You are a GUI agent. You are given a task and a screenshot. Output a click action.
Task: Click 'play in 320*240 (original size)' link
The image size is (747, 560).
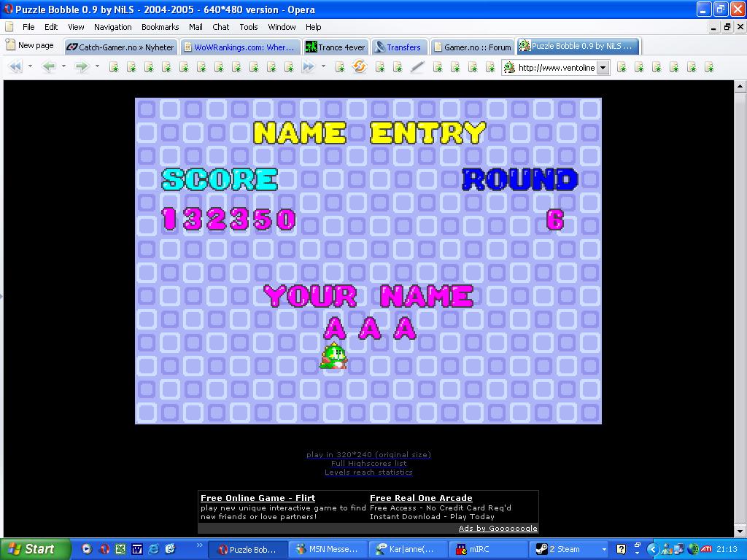(x=368, y=454)
